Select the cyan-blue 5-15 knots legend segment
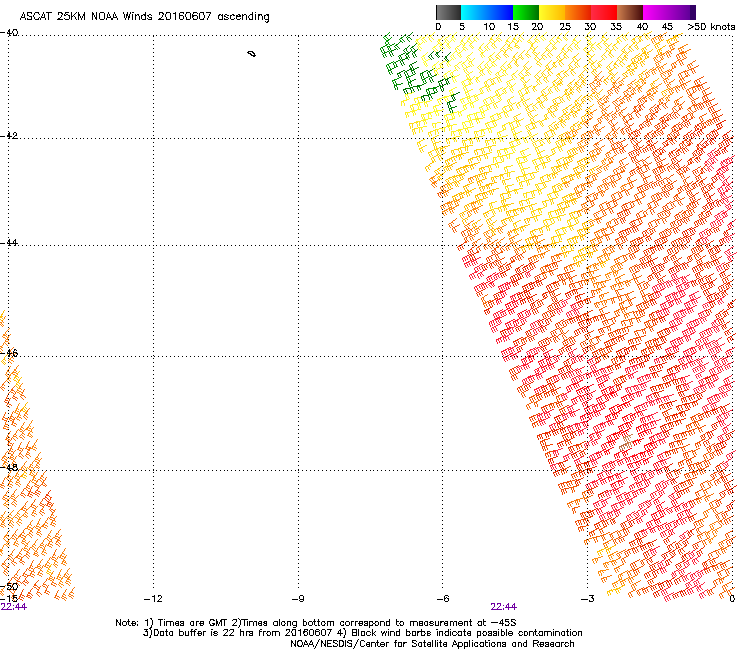740x650 pixels. [x=487, y=12]
